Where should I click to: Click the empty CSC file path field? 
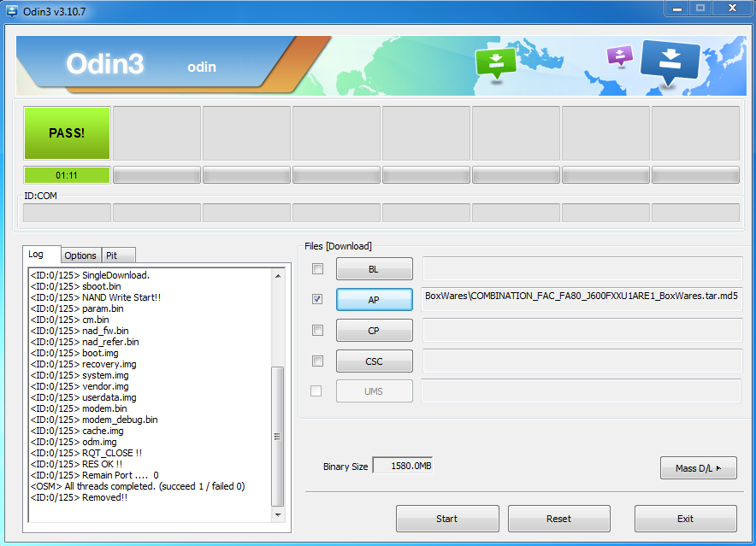pyautogui.click(x=582, y=361)
